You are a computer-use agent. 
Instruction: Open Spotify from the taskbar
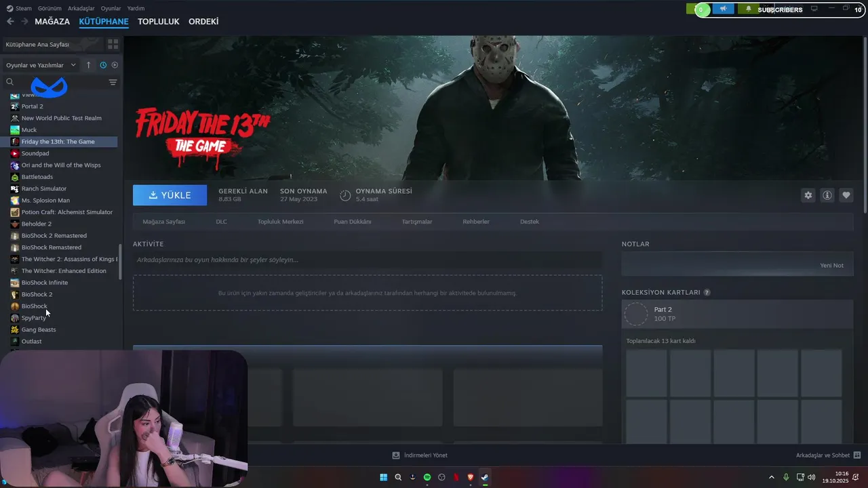click(427, 477)
